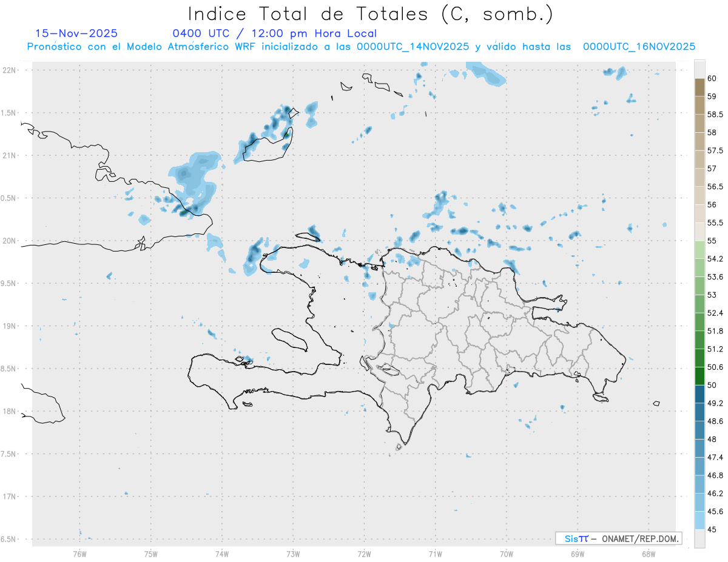The height and width of the screenshot is (562, 728).
Task: Click the colorbar value "48.6"
Action: coord(715,421)
